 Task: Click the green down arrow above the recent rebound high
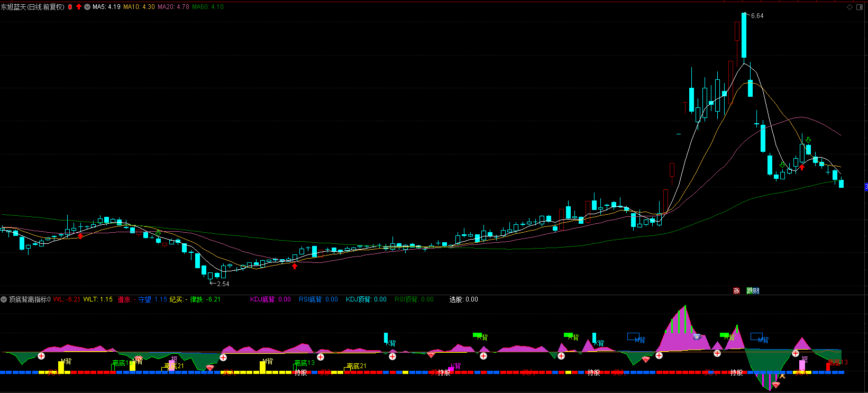point(808,140)
